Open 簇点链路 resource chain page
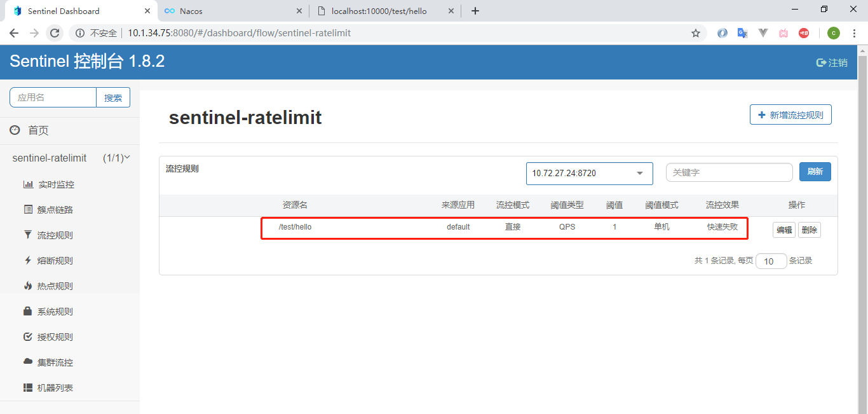Image resolution: width=868 pixels, height=414 pixels. [x=49, y=210]
